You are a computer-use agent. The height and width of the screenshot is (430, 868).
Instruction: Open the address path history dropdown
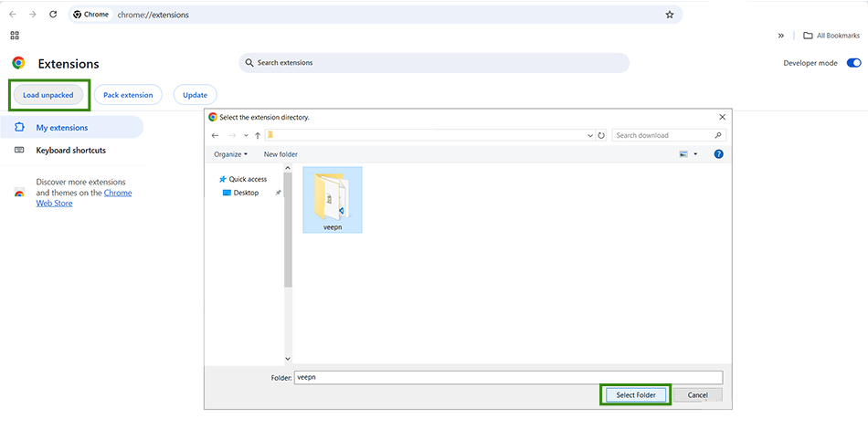590,135
